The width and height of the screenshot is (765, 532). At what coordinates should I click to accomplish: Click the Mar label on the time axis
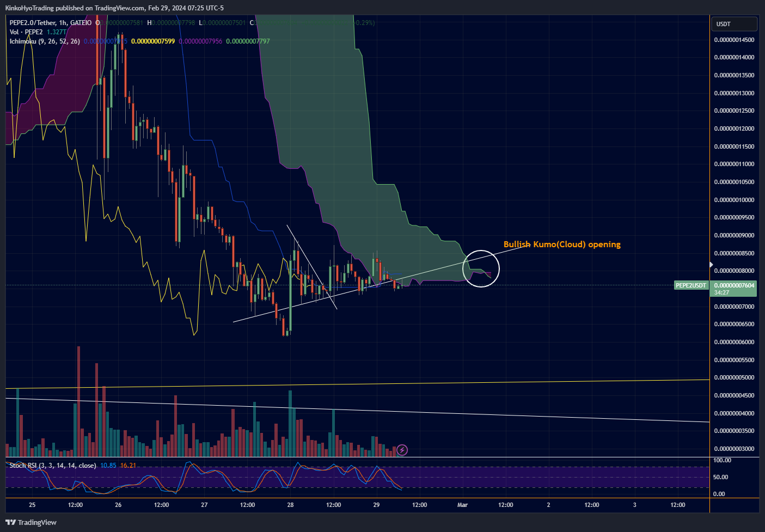[x=462, y=505]
